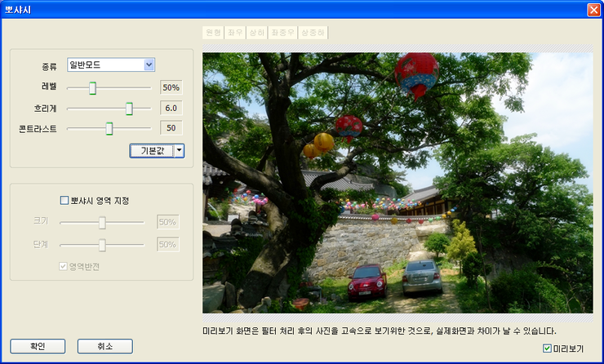Click the 흐리게 value field showing 6.0
The image size is (604, 364).
coord(170,108)
